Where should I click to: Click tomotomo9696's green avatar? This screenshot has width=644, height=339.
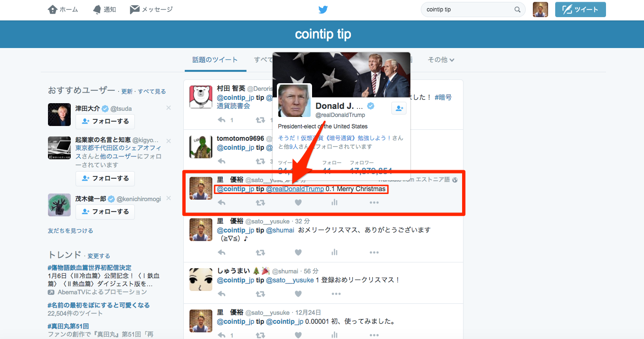tap(201, 147)
